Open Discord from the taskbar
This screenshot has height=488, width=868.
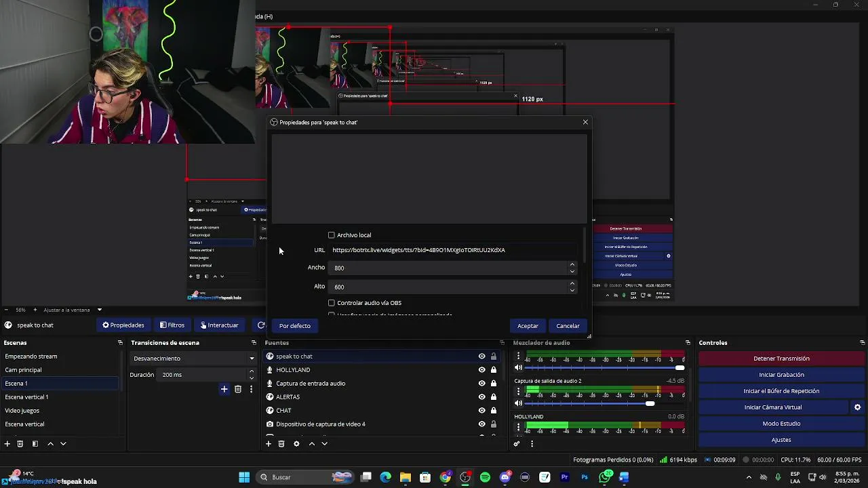[x=505, y=477]
